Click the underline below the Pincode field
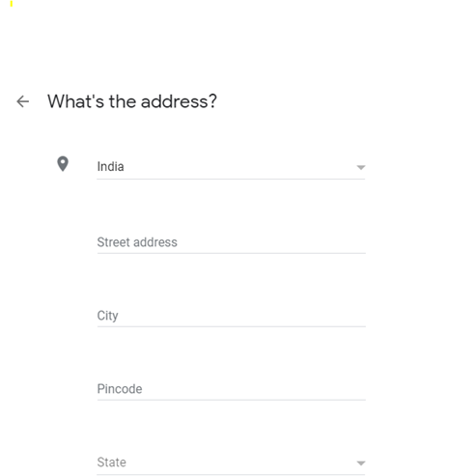 (x=231, y=400)
